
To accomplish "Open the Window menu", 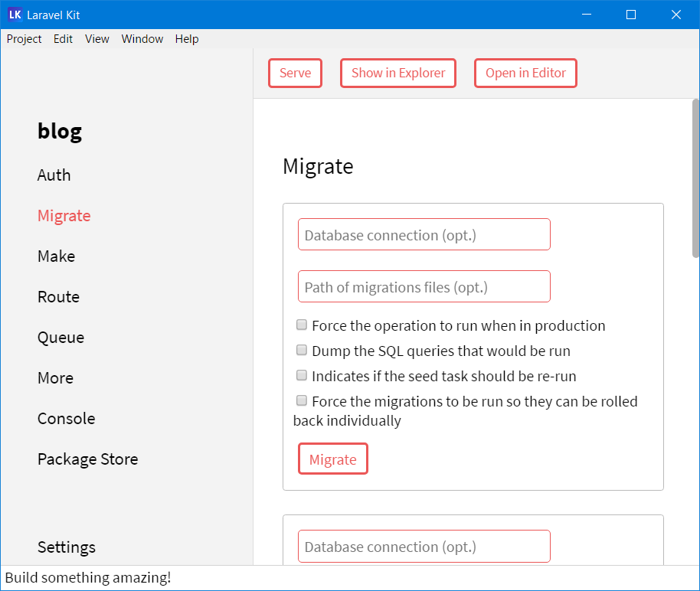I will [142, 39].
